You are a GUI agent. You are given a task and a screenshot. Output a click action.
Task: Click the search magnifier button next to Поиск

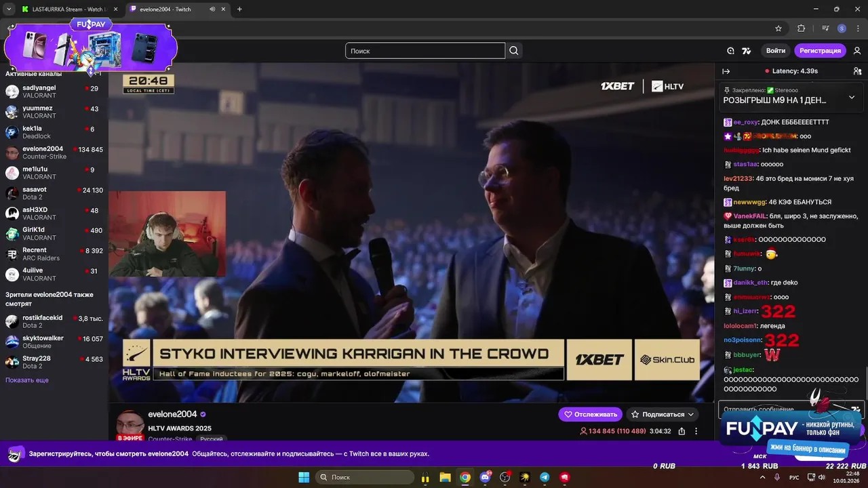(x=514, y=51)
